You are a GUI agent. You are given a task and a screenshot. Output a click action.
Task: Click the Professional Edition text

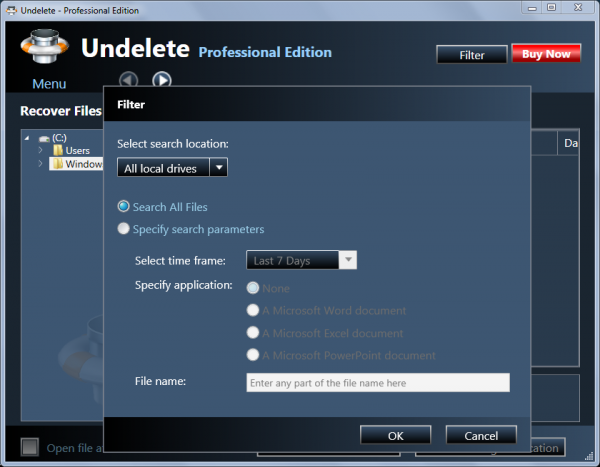[x=265, y=52]
